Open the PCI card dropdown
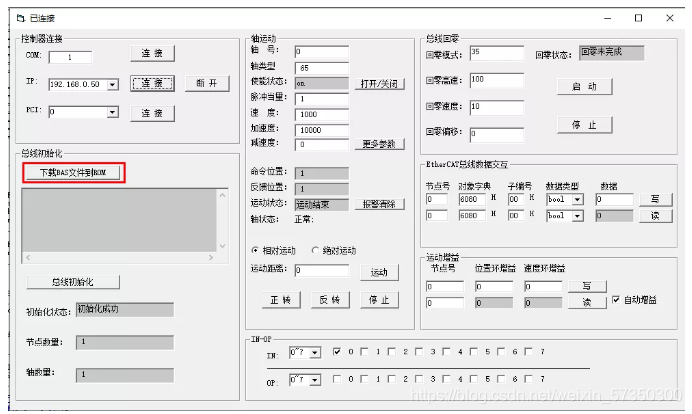This screenshot has width=692, height=414. 113,112
